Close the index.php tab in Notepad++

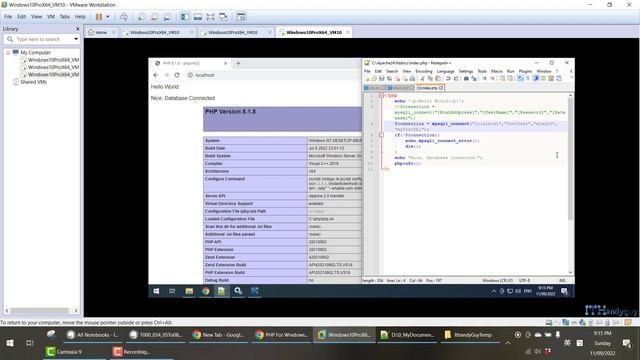point(441,88)
